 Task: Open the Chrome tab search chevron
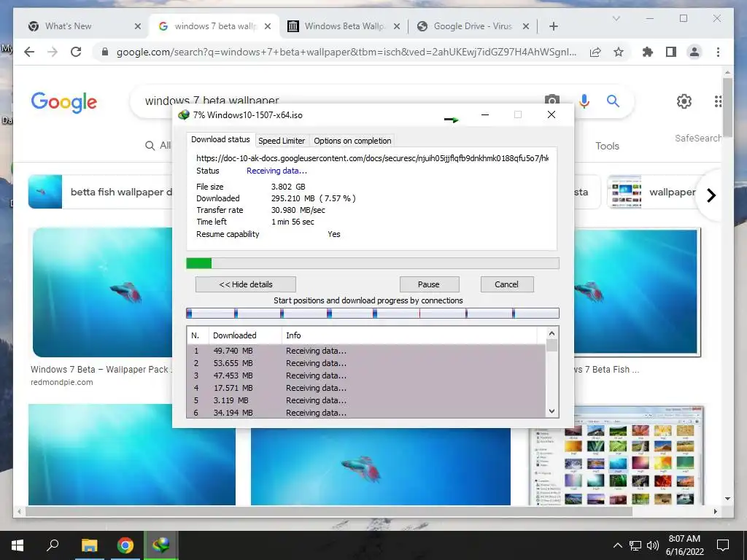(x=616, y=18)
